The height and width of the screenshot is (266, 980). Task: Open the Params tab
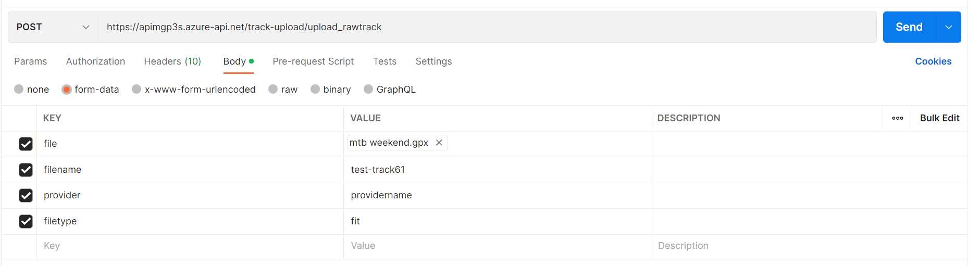click(30, 61)
